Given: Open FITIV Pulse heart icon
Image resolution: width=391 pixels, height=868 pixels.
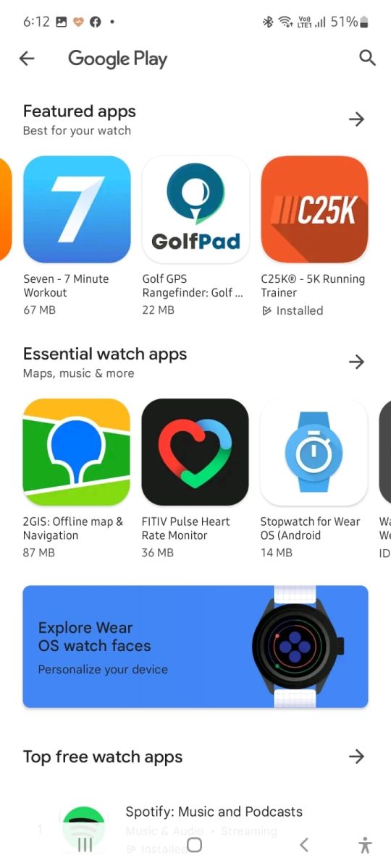Looking at the screenshot, I should [x=195, y=452].
